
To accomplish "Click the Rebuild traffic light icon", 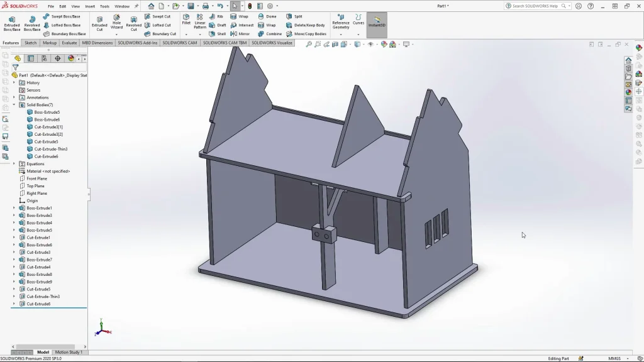I will [x=250, y=6].
